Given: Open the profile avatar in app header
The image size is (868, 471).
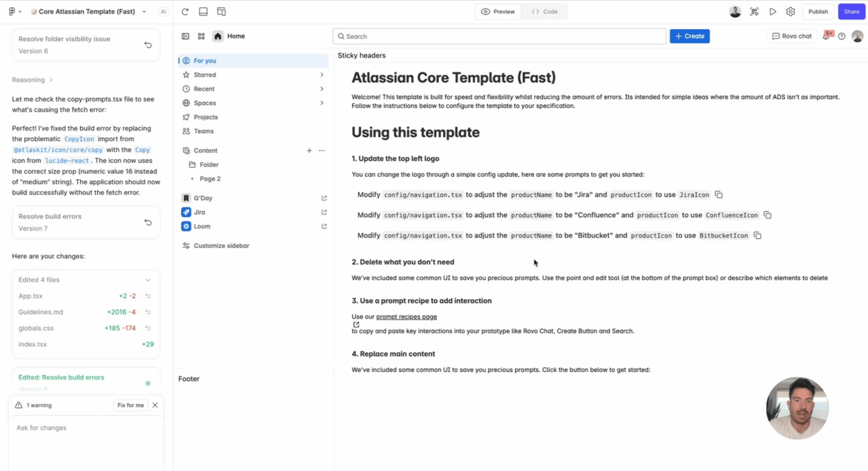Looking at the screenshot, I should click(857, 36).
